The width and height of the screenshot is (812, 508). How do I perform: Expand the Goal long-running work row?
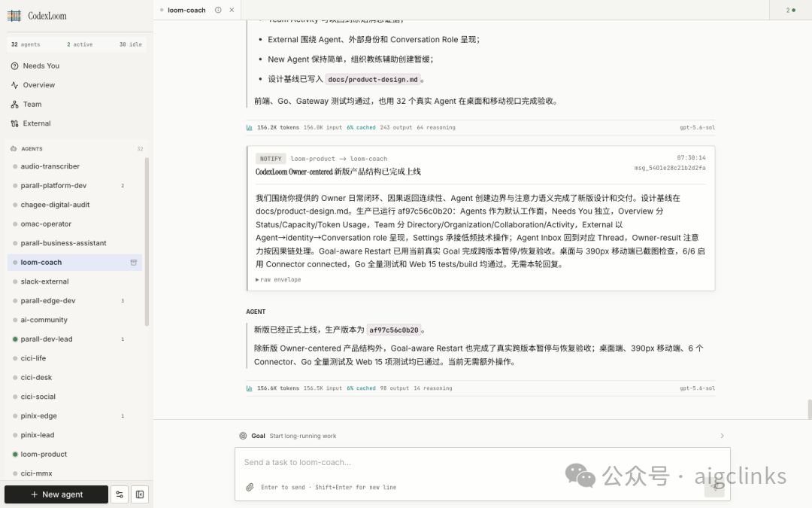coord(483,436)
